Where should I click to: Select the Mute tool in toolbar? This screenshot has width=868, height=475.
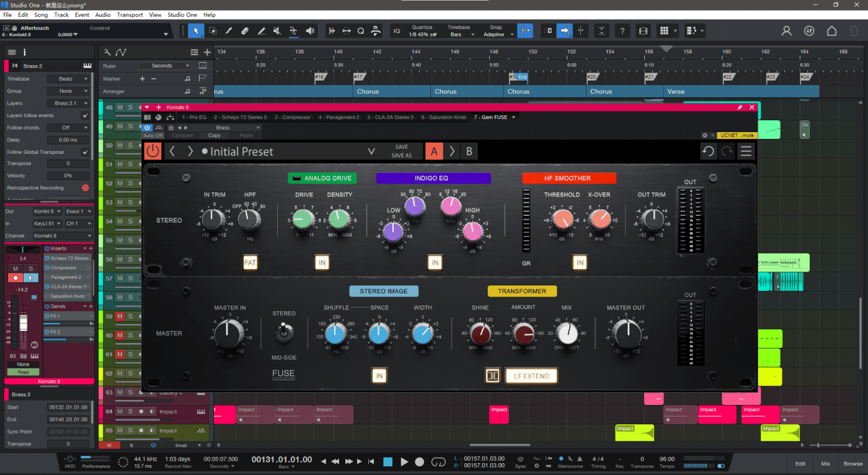tap(277, 30)
